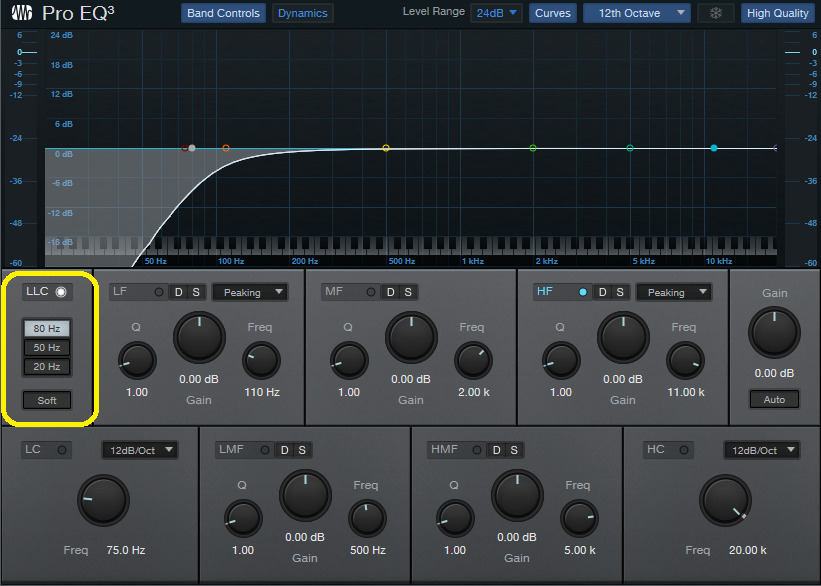The width and height of the screenshot is (821, 586).
Task: Click the snowflake icon in the top toolbar
Action: [x=714, y=14]
